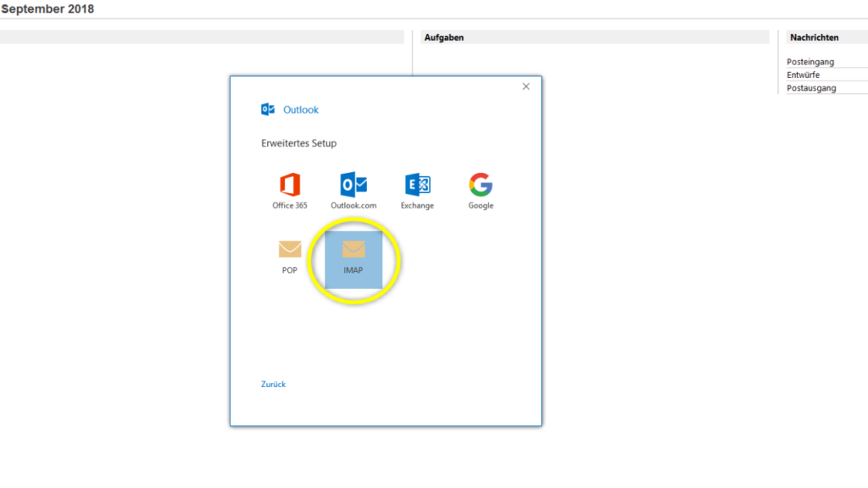Click the Google label text
Screen dimensions: 868x488
pos(481,203)
